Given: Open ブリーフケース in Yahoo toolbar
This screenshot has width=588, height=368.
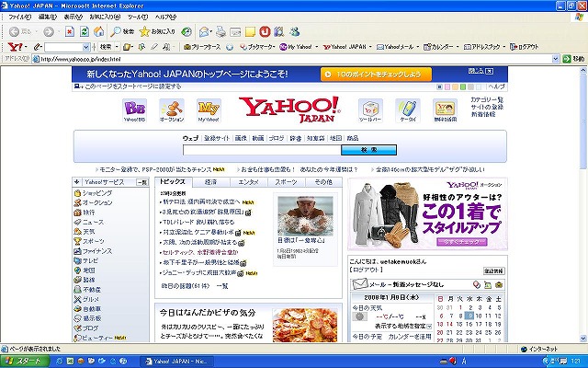Looking at the screenshot, I should coord(202,47).
